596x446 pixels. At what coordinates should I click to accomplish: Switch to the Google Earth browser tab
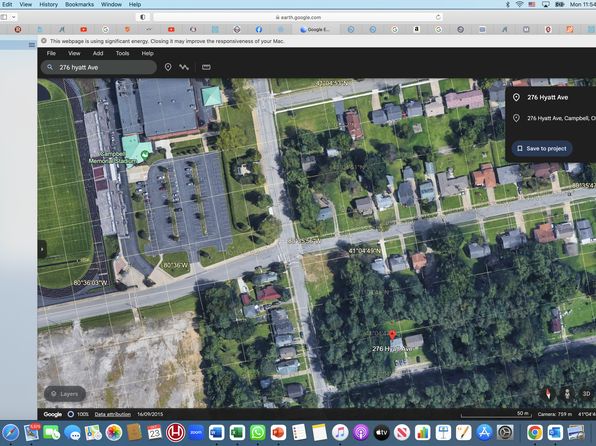315,29
